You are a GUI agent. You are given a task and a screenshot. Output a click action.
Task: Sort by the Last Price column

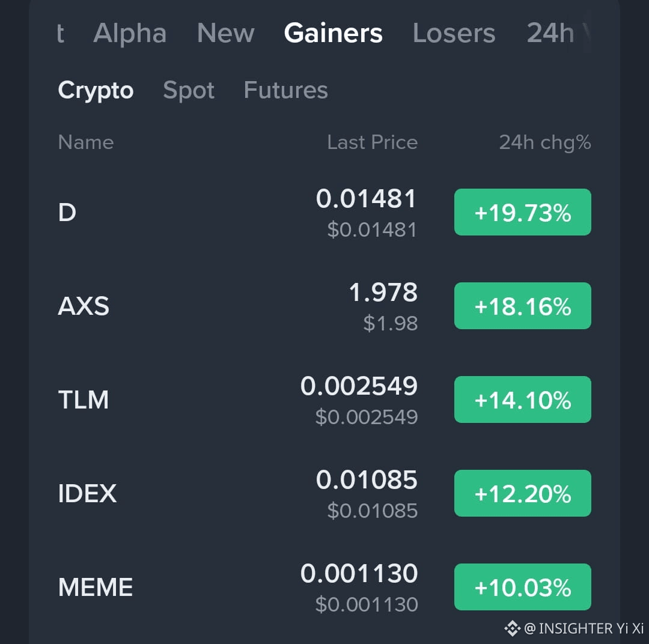tap(372, 142)
